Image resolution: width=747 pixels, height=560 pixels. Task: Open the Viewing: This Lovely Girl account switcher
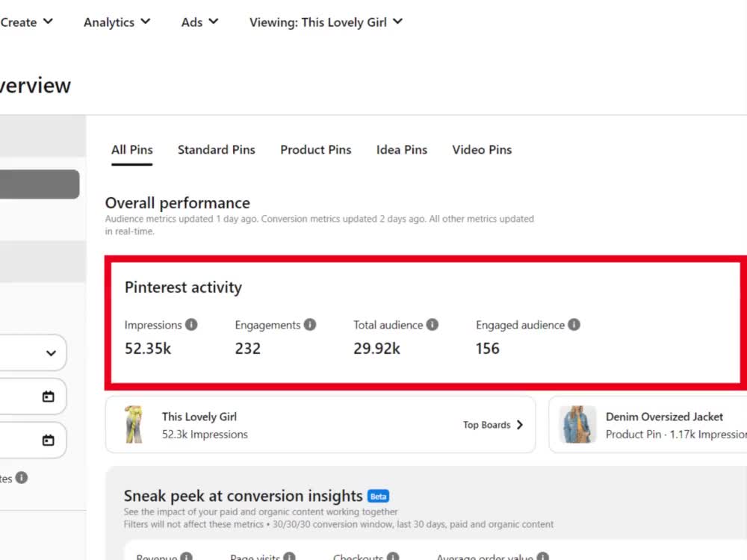coord(326,22)
